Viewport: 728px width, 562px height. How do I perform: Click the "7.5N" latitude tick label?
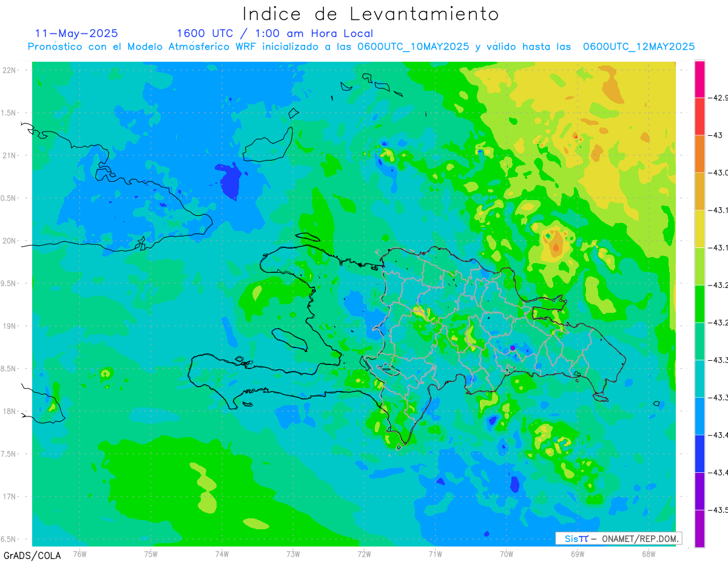8,454
